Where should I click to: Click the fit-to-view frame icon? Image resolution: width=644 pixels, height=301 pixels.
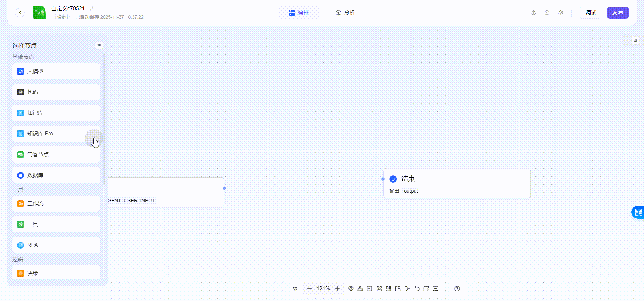(x=379, y=289)
